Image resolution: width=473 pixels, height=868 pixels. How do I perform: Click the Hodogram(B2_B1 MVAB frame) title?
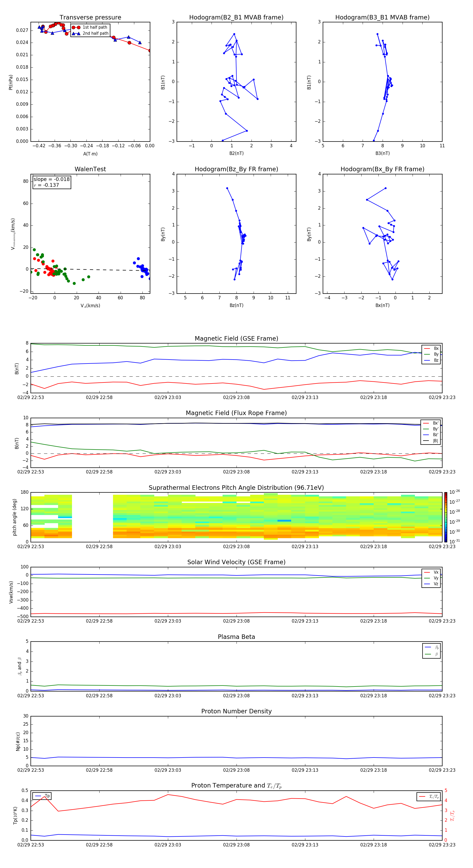(x=236, y=18)
